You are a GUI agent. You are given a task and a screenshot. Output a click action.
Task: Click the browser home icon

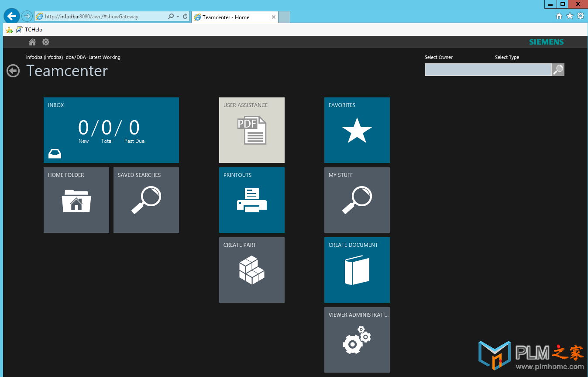click(559, 16)
